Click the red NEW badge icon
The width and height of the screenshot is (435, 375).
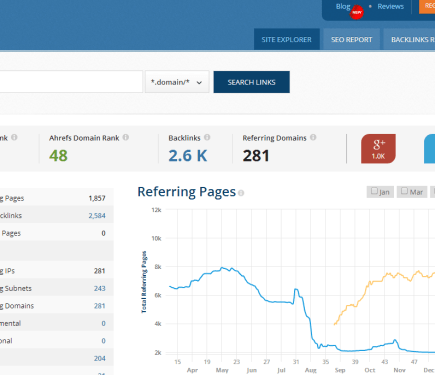[357, 12]
